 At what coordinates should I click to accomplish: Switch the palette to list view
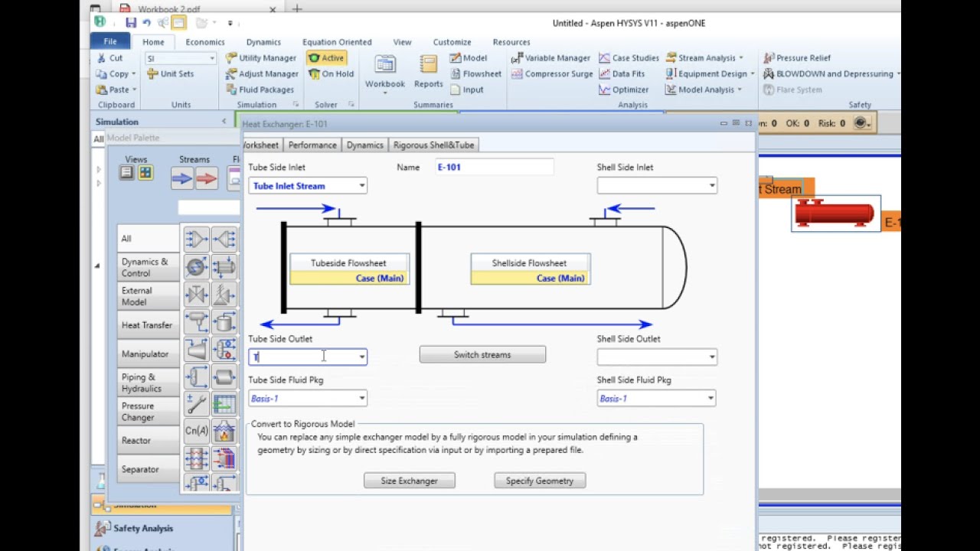pyautogui.click(x=127, y=173)
